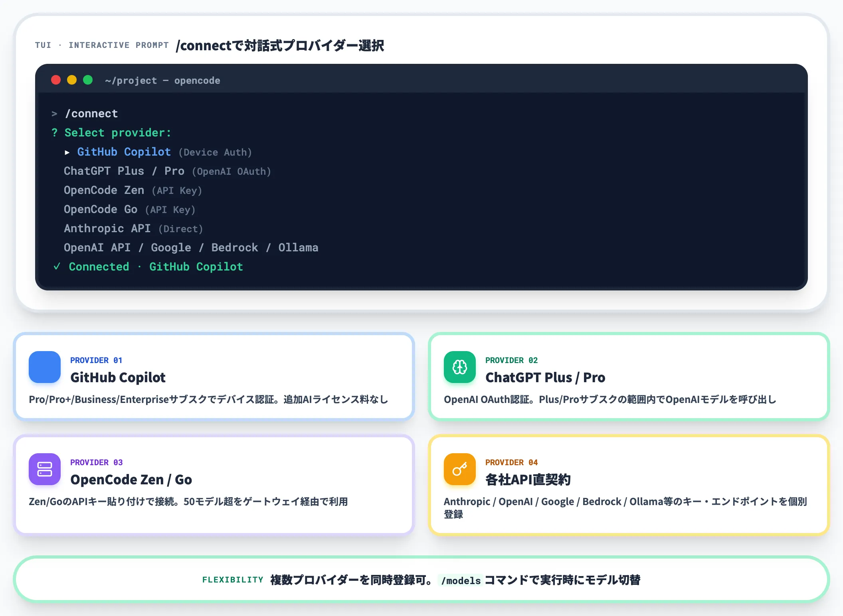Click the '/models' command chip

[461, 580]
